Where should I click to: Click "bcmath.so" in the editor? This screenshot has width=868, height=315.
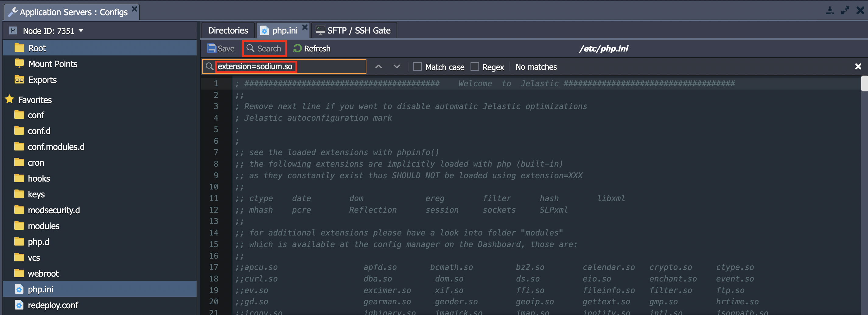[x=452, y=267]
